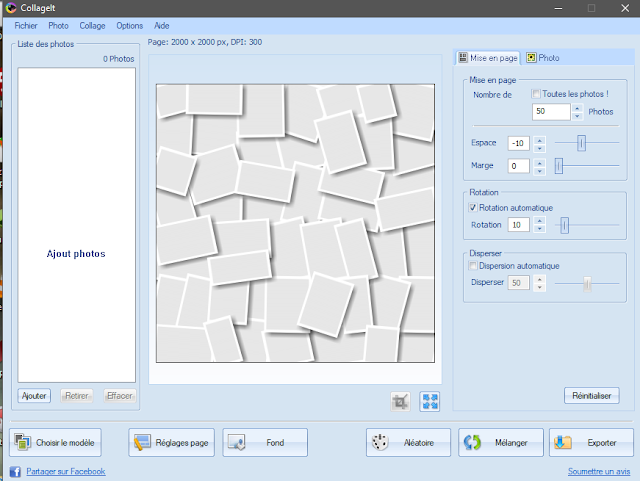This screenshot has height=481, width=640.
Task: Click the Rotation field showing 10
Action: pyautogui.click(x=519, y=225)
